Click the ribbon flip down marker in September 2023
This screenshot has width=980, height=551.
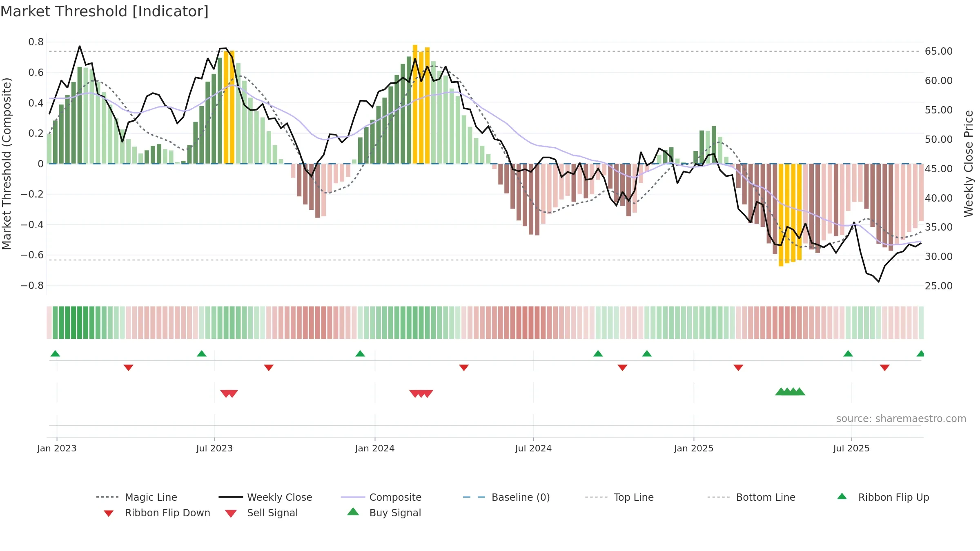(x=269, y=368)
